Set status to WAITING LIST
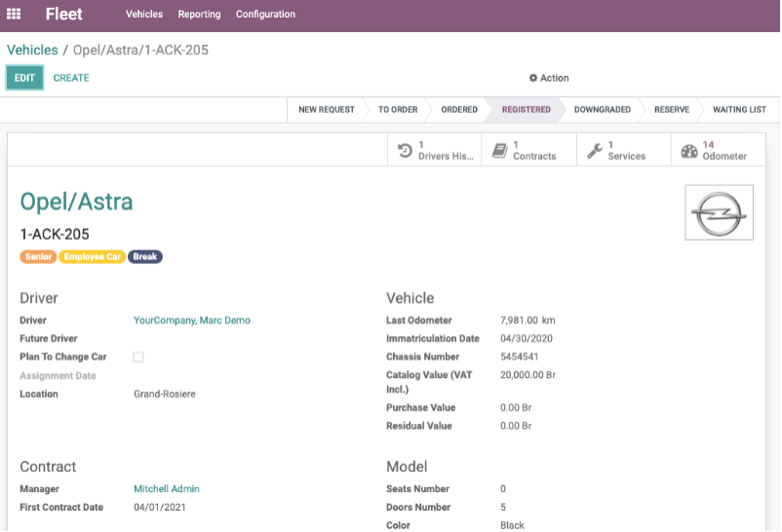 click(739, 110)
